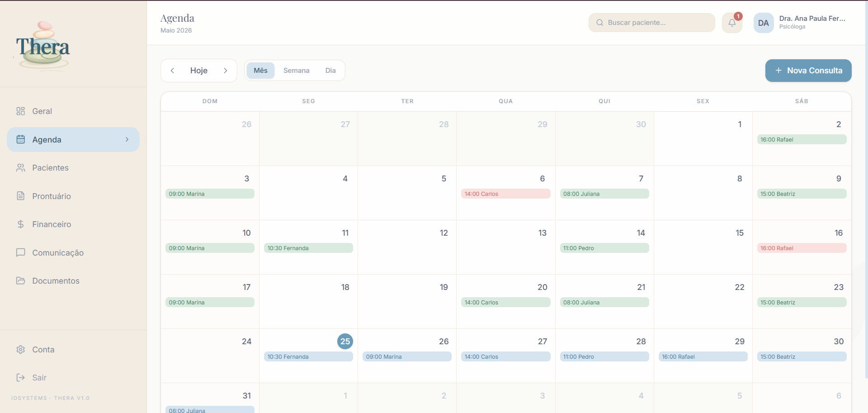
Task: Open the Geral dashboard icon
Action: (20, 111)
